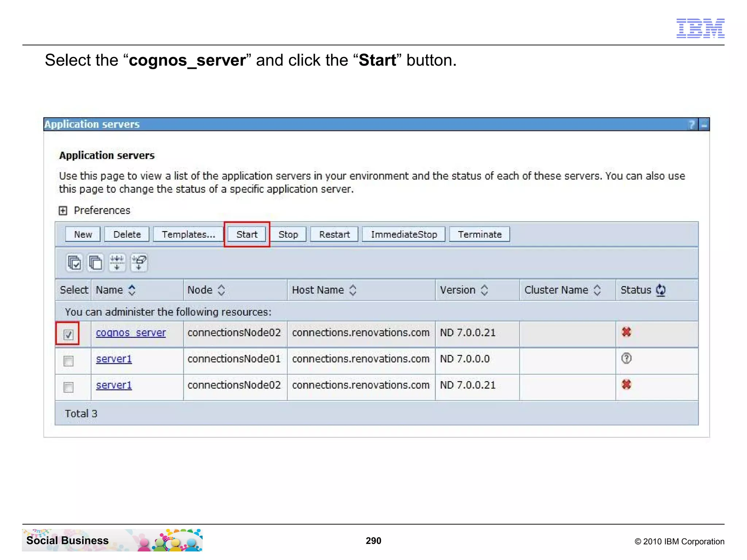This screenshot has width=747, height=560.
Task: Click the New button
Action: tap(83, 234)
